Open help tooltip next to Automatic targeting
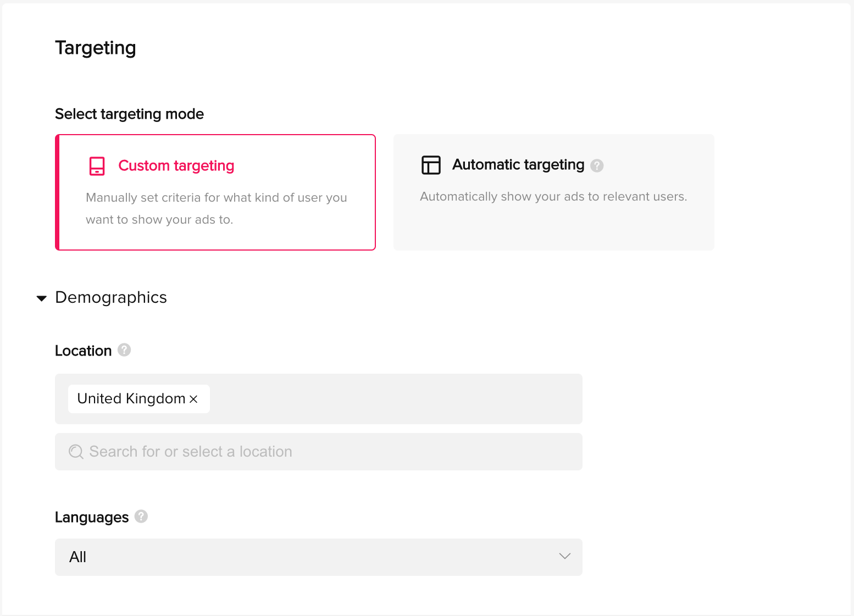854x616 pixels. [597, 165]
